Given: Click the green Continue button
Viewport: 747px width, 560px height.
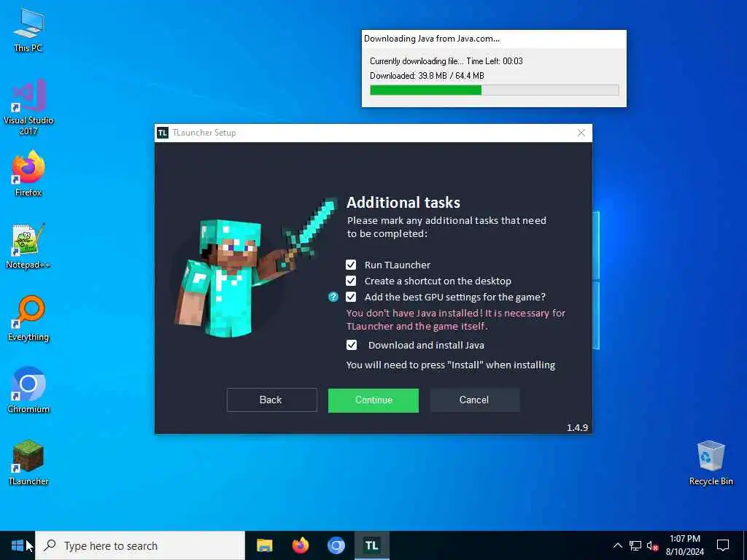Looking at the screenshot, I should click(x=373, y=400).
